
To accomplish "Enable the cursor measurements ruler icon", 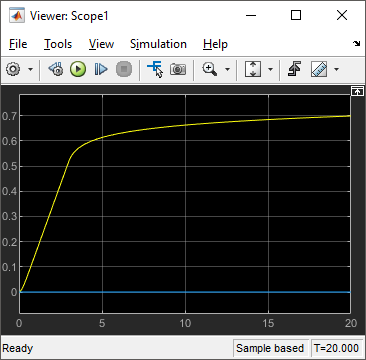I will [x=319, y=69].
